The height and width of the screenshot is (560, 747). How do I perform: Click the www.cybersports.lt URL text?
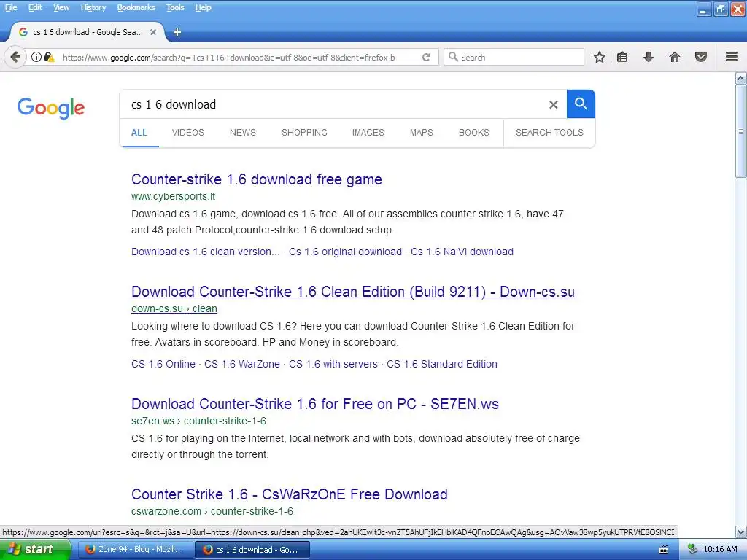(x=173, y=196)
